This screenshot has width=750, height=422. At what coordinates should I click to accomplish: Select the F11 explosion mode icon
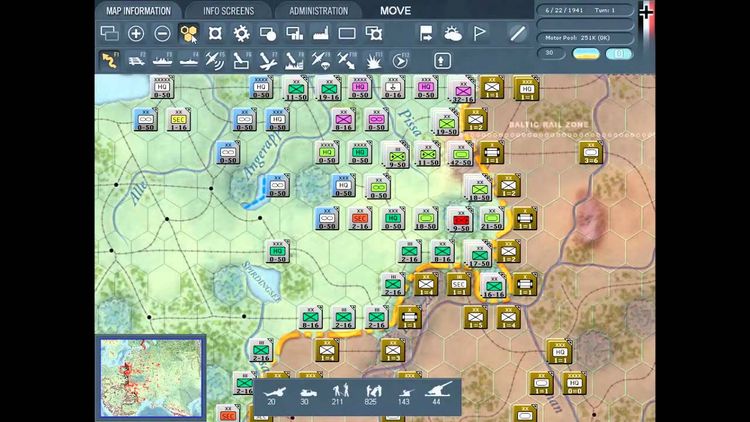pos(374,61)
